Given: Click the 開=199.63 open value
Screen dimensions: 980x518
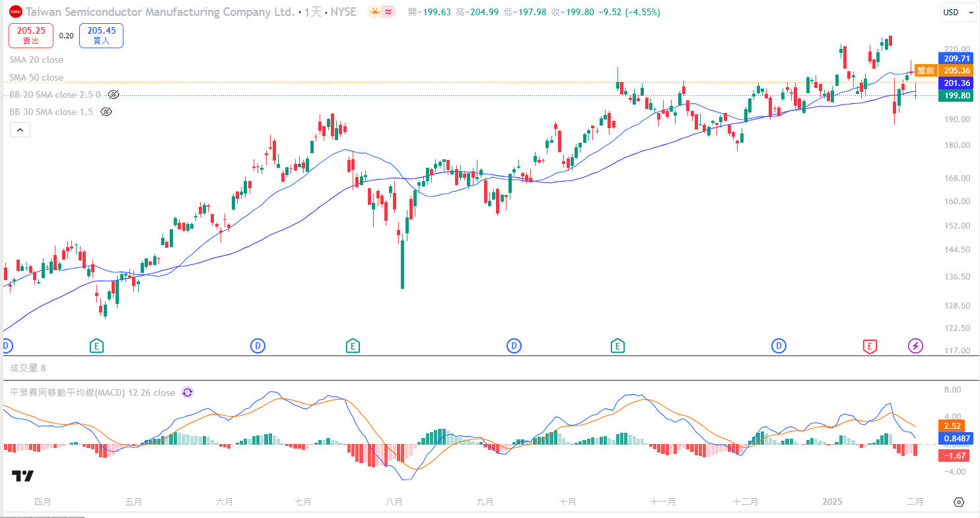Looking at the screenshot, I should tap(430, 12).
